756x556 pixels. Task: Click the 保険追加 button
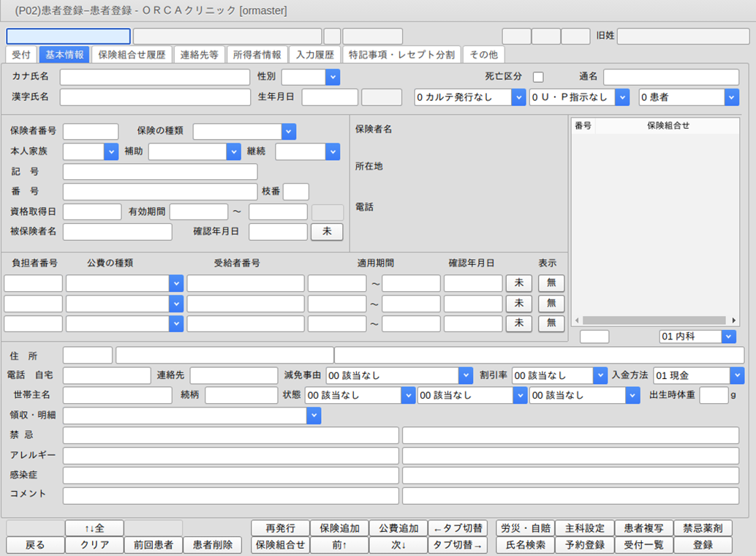339,528
